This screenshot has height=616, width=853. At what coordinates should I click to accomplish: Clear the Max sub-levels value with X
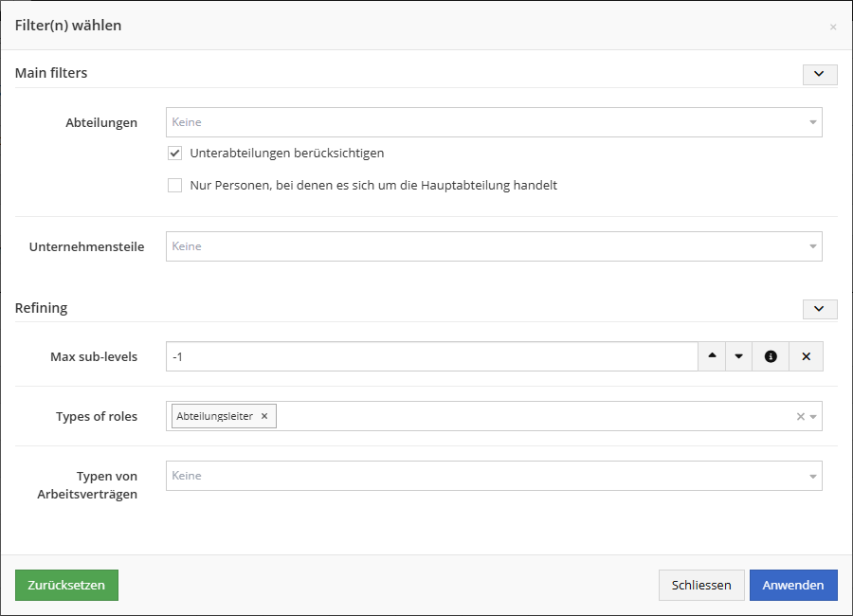point(806,356)
